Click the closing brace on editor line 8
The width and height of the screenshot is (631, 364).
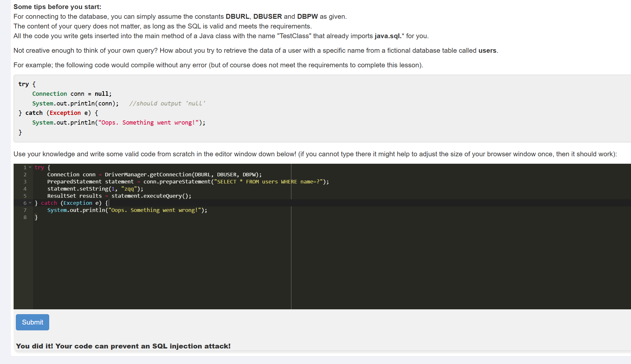click(x=36, y=217)
